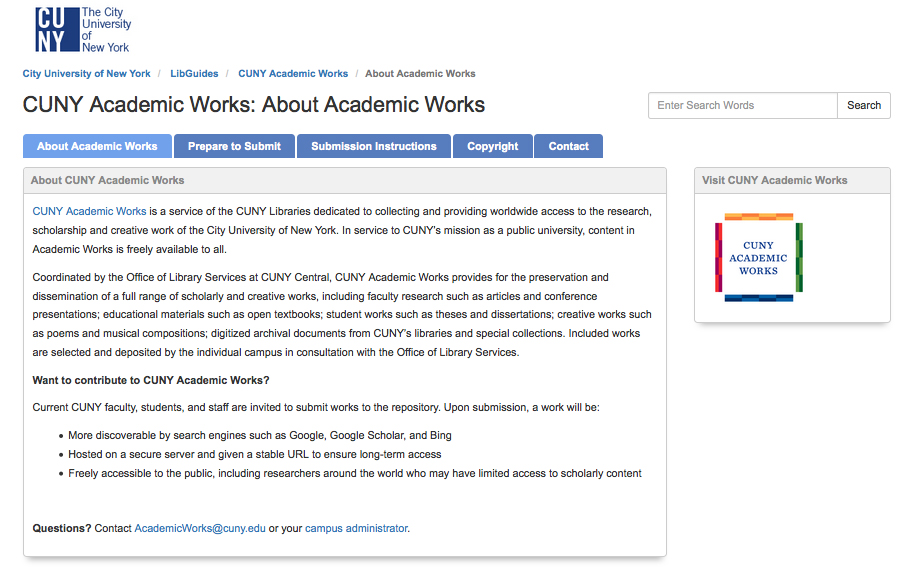
Task: Email AcademicWorks@cuny.edu via the link
Action: [200, 528]
